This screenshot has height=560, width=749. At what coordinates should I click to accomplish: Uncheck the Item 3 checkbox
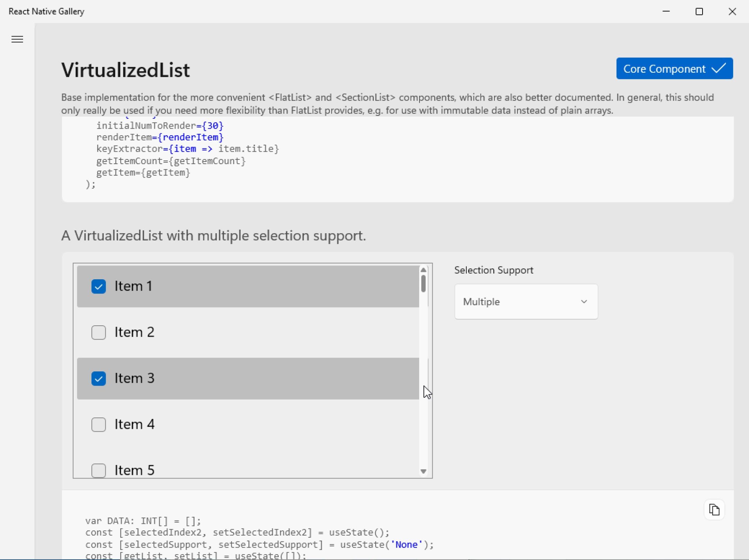coord(98,378)
